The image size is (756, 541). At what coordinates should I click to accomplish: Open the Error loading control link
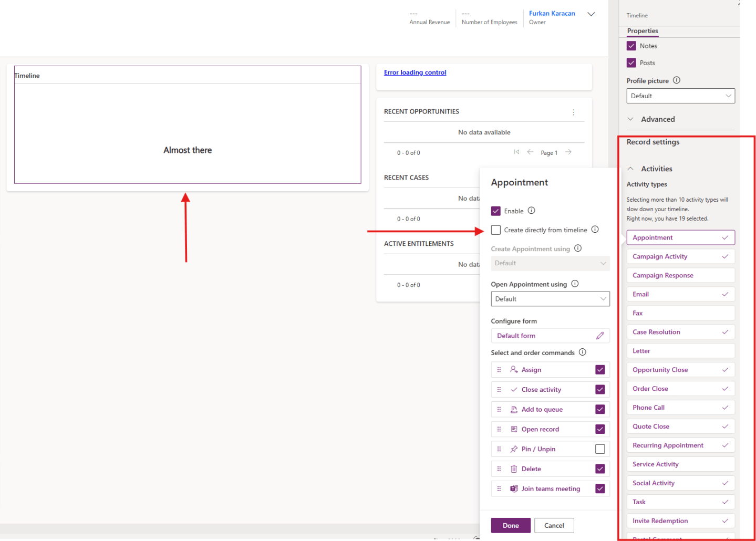click(415, 72)
